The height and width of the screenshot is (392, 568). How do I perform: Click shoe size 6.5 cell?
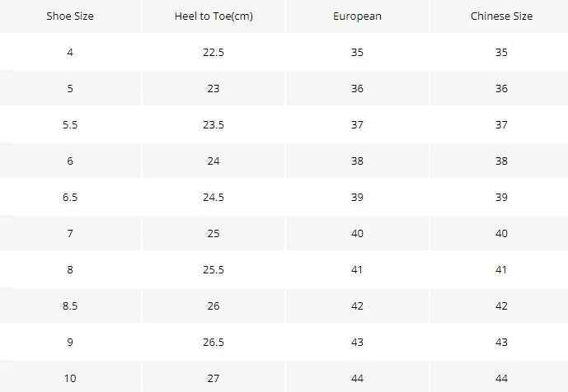point(70,197)
